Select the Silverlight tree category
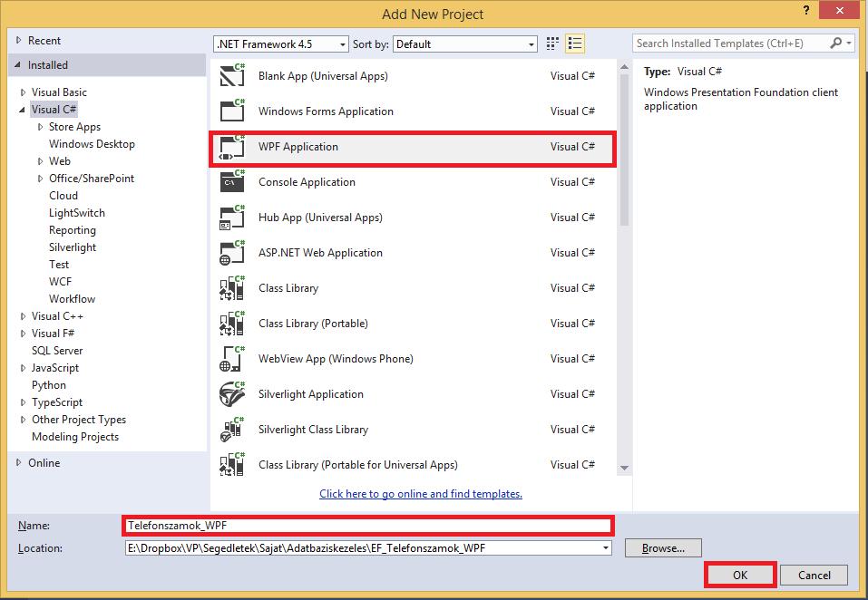 coord(72,247)
